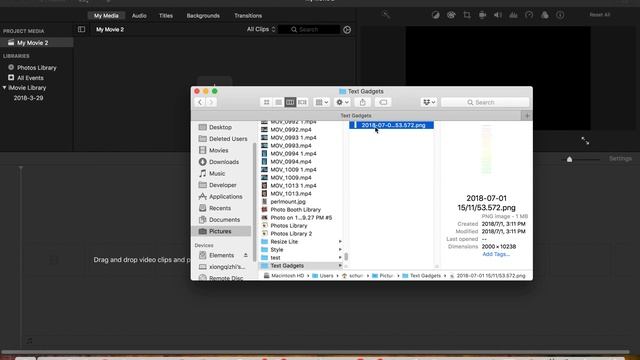Viewport: 640px width, 360px height.
Task: Click the Add Tags… link
Action: (496, 254)
